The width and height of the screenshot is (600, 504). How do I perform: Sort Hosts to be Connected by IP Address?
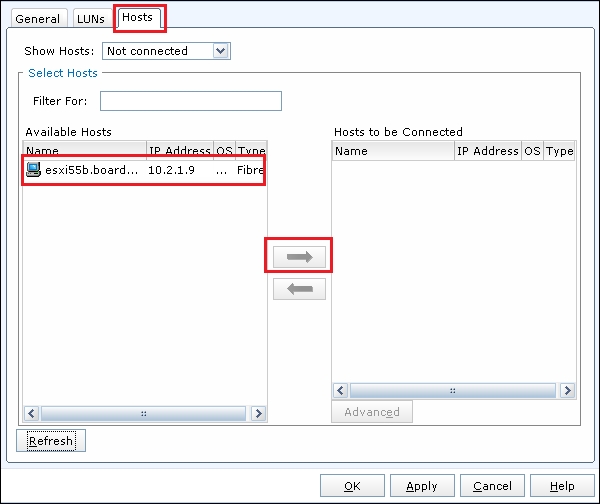tap(488, 151)
